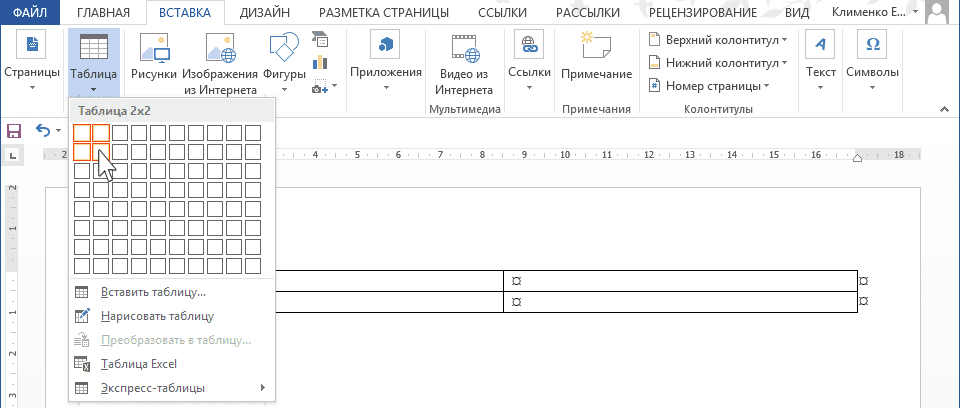The height and width of the screenshot is (408, 960).
Task: Switch to the РЕЦЕНЗИРОВАНИЕ tab
Action: (x=703, y=12)
